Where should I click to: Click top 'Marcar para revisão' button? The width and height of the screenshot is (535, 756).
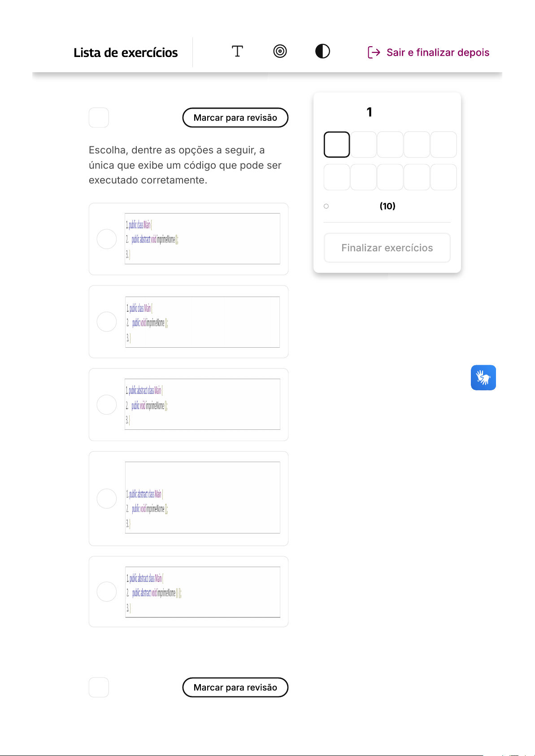[x=235, y=118]
